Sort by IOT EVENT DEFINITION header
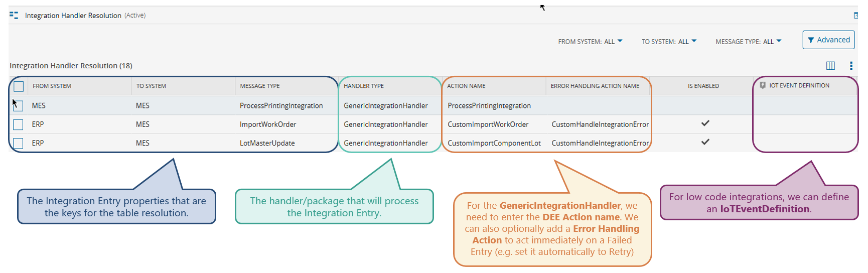The width and height of the screenshot is (868, 273). coord(799,86)
